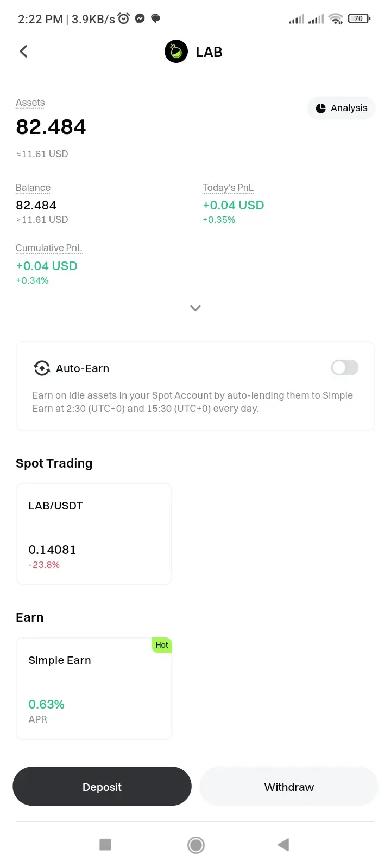391x868 pixels.
Task: Enable the Auto-Earn toggle switch
Action: click(345, 368)
